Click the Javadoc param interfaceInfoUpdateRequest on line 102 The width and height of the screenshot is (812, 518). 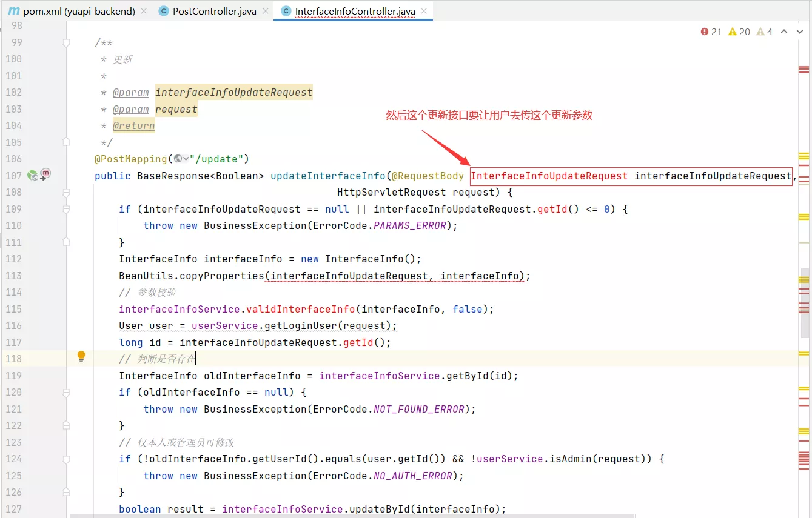pyautogui.click(x=234, y=92)
